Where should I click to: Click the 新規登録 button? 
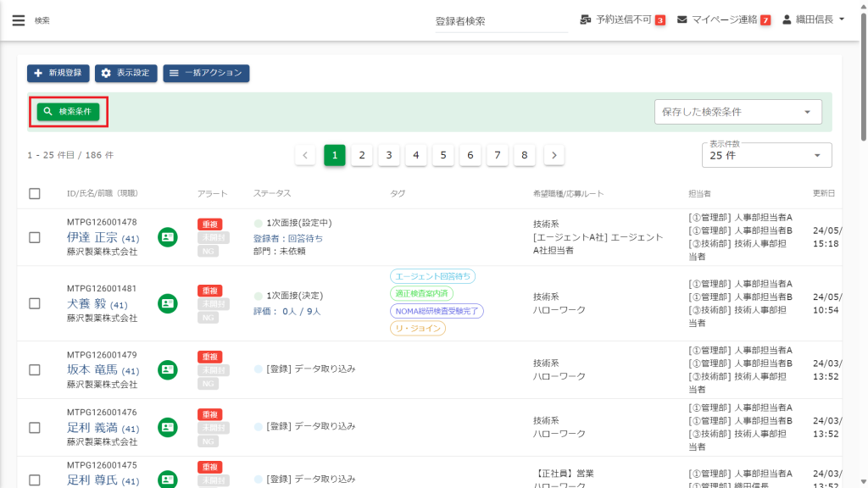pyautogui.click(x=58, y=74)
